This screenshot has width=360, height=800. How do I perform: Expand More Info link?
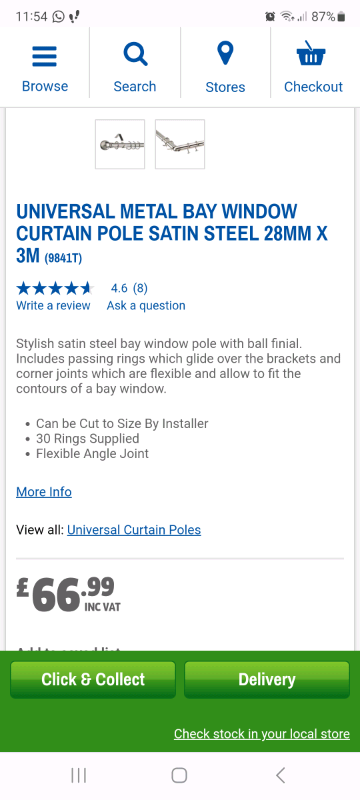(x=44, y=492)
